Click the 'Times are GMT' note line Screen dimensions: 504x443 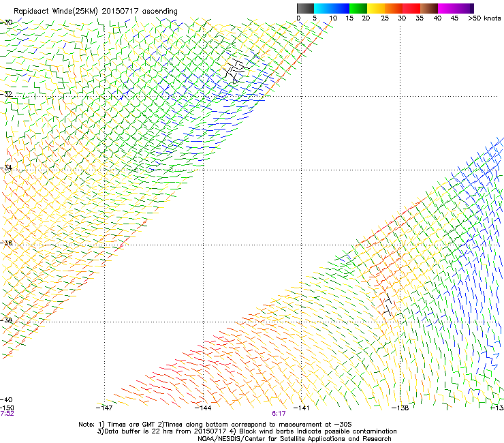point(215,425)
